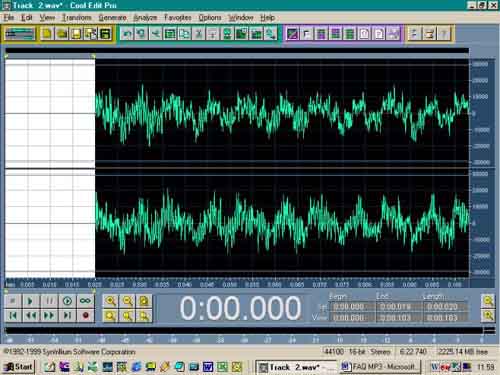This screenshot has width=500, height=375.
Task: Click the circled Play to End button
Action: (x=67, y=301)
